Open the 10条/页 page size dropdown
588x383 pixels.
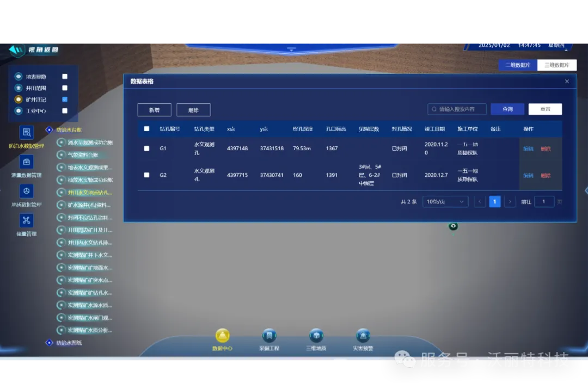(445, 202)
